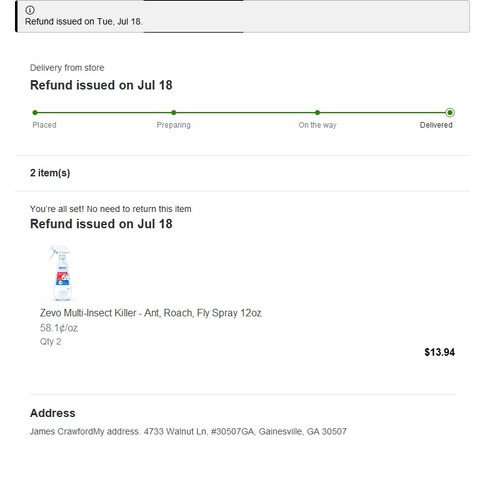The height and width of the screenshot is (479, 500).
Task: Select the 4733 Walnut Ln address line
Action: click(x=188, y=431)
